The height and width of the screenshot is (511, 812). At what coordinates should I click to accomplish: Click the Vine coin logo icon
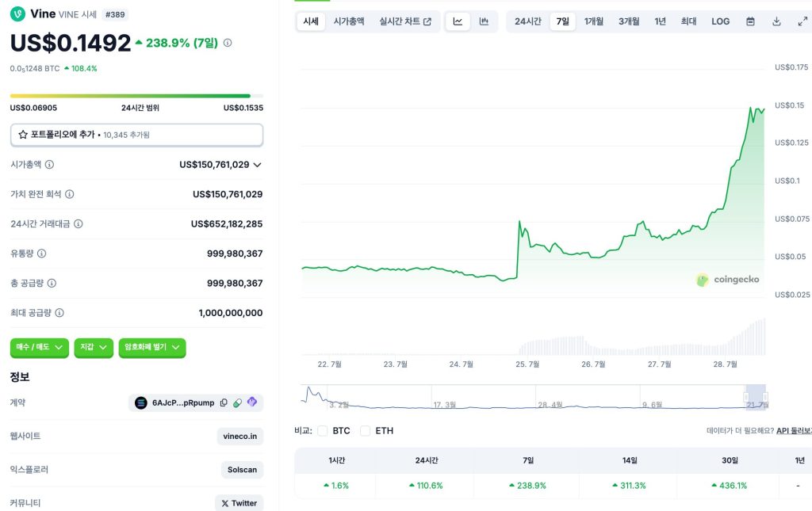17,14
